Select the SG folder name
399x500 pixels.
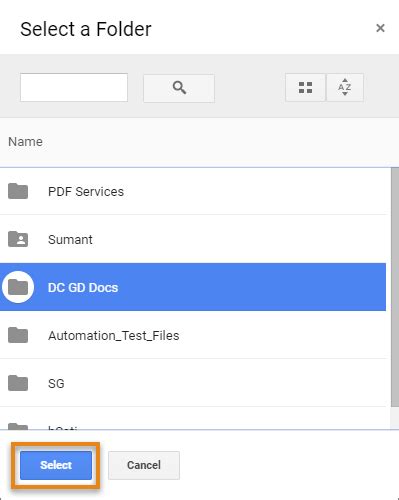[x=56, y=384]
